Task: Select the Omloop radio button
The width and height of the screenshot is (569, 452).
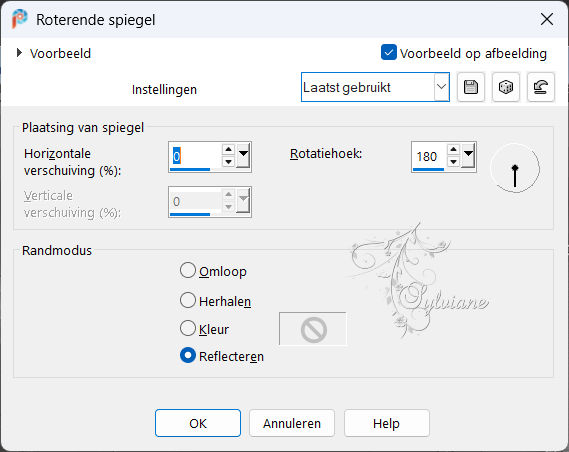Action: (188, 271)
